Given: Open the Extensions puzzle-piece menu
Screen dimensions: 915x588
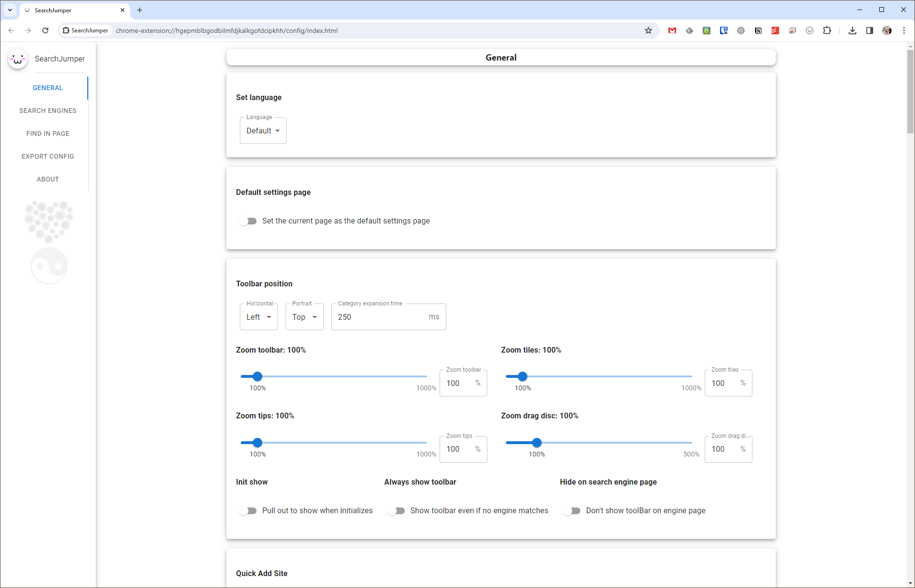Looking at the screenshot, I should coord(827,30).
